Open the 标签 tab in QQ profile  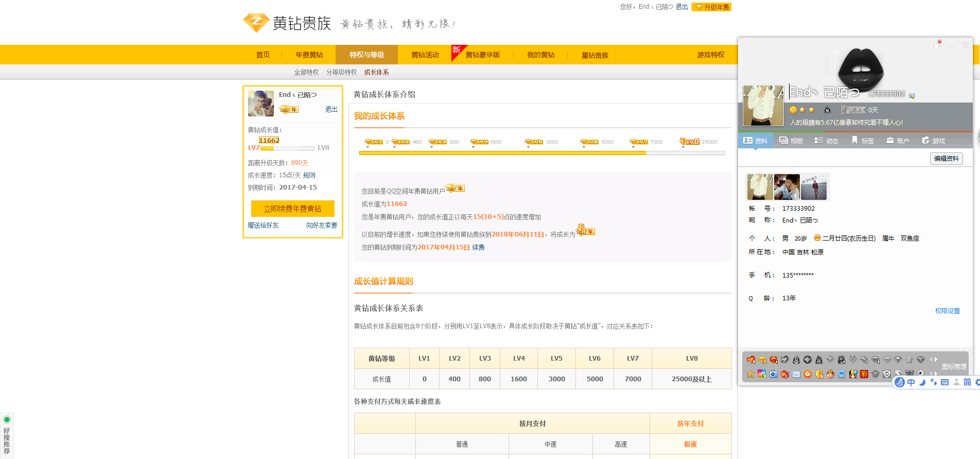pyautogui.click(x=863, y=141)
